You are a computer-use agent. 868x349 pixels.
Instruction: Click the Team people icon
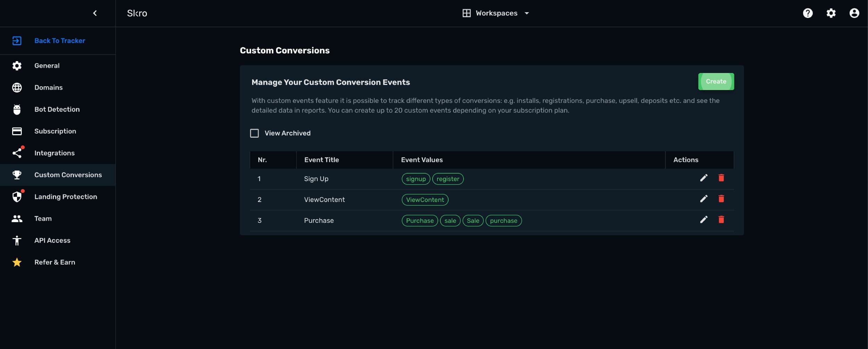(x=17, y=219)
